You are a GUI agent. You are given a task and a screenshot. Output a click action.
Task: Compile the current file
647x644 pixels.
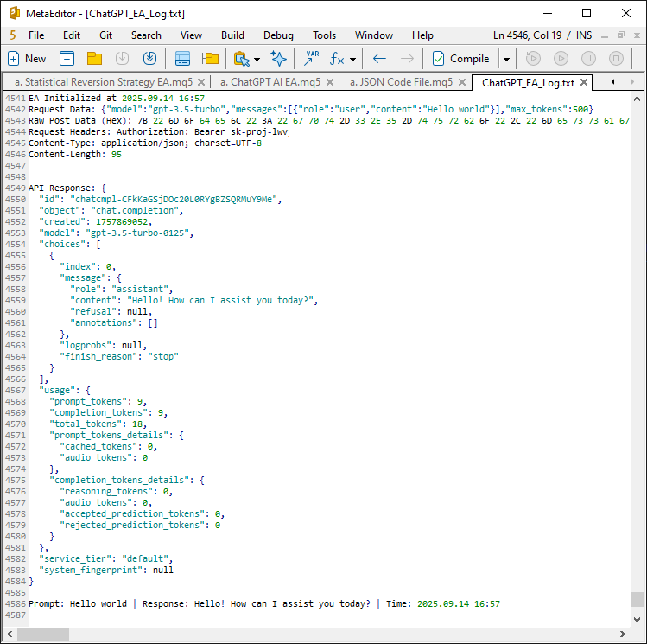click(461, 59)
